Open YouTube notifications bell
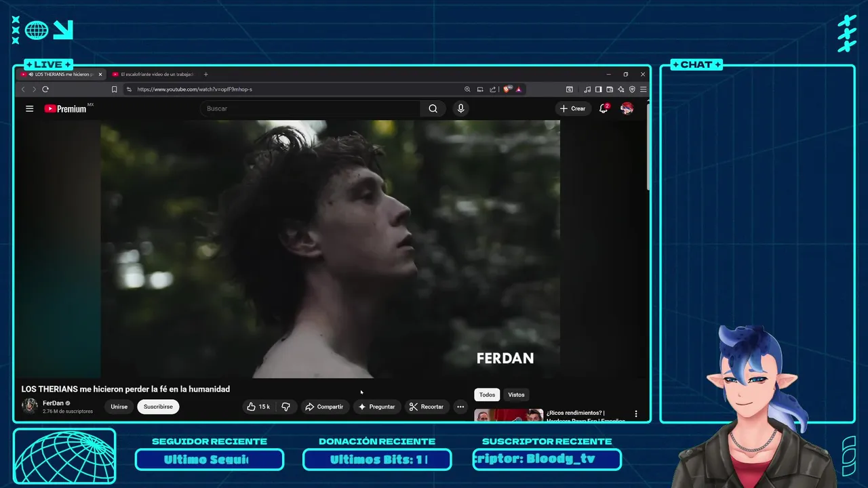The height and width of the screenshot is (488, 868). click(604, 108)
